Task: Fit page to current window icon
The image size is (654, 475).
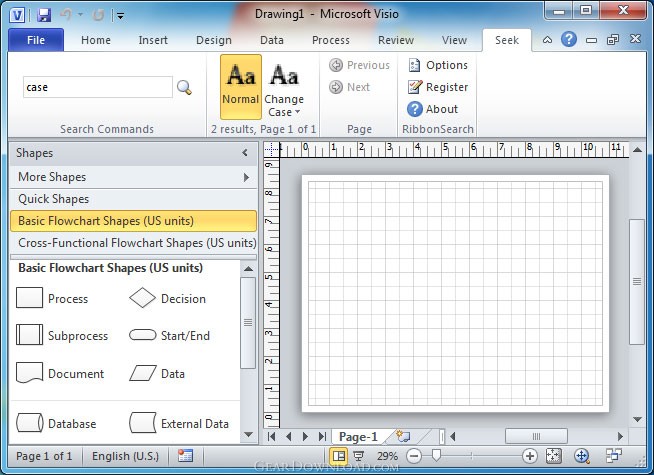Action: point(553,456)
